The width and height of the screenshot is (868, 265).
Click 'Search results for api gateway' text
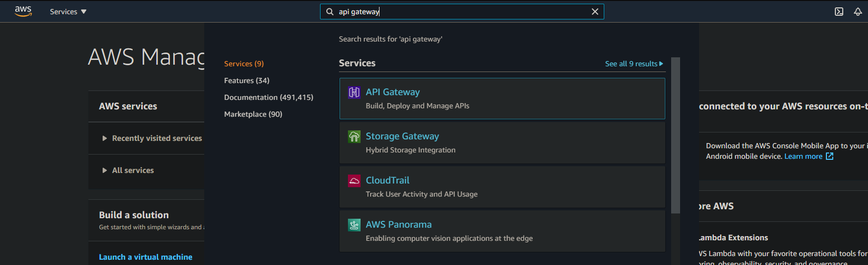coord(391,39)
